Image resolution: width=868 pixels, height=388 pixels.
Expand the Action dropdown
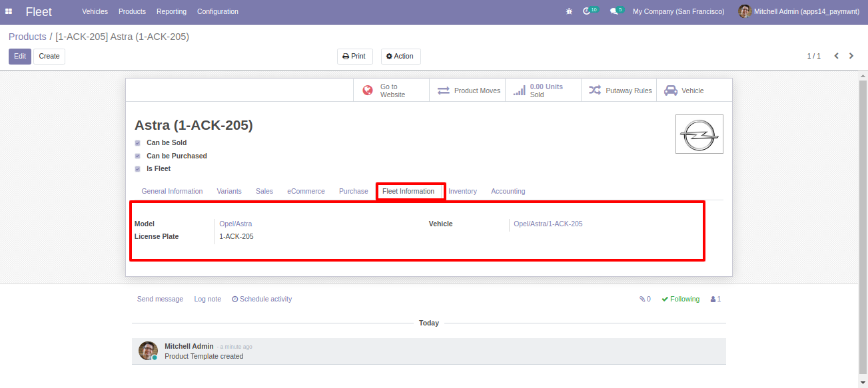(x=400, y=57)
